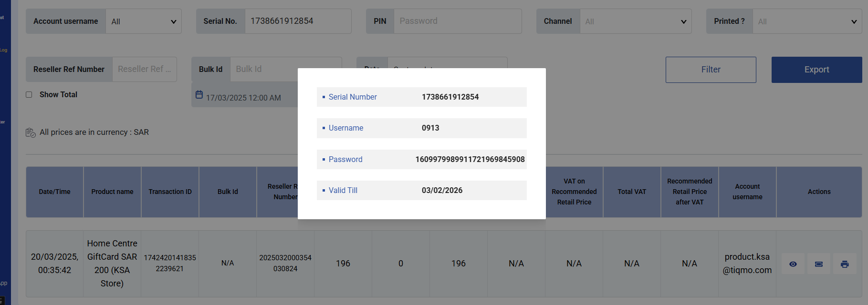868x305 pixels.
Task: Click the currency clipboard icon
Action: coord(31,132)
